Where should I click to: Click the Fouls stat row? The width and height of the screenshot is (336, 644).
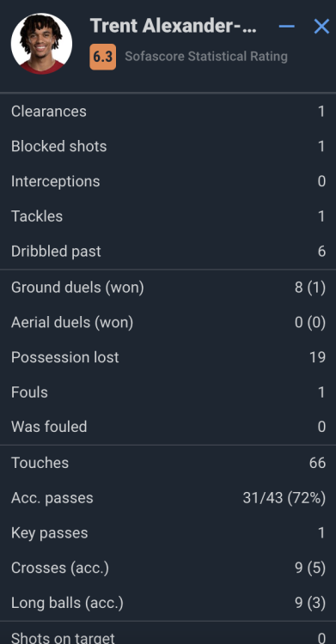168,392
